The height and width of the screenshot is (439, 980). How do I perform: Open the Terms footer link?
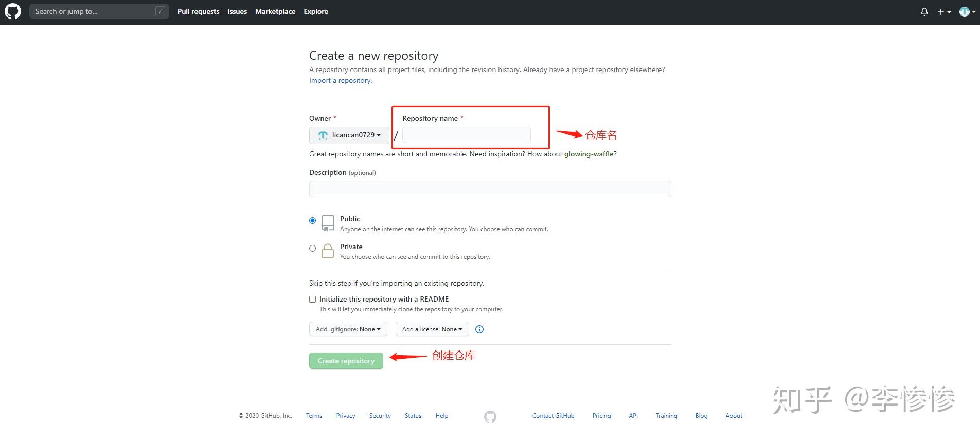click(x=314, y=416)
